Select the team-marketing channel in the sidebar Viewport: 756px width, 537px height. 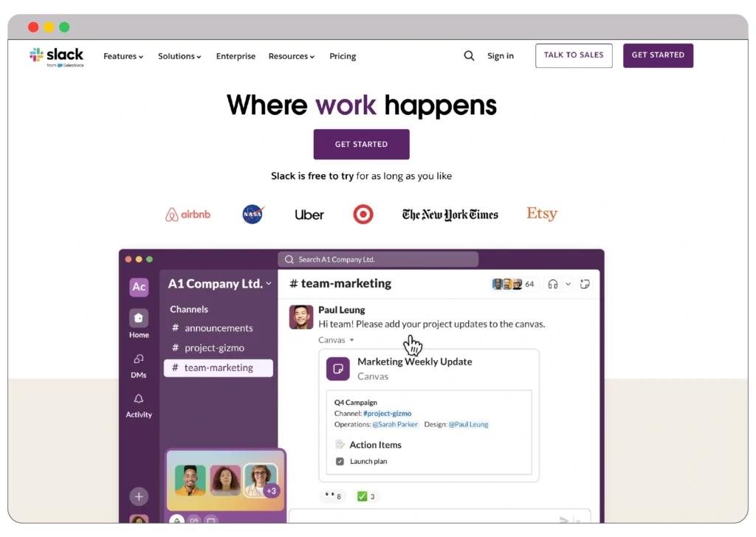[x=219, y=368]
